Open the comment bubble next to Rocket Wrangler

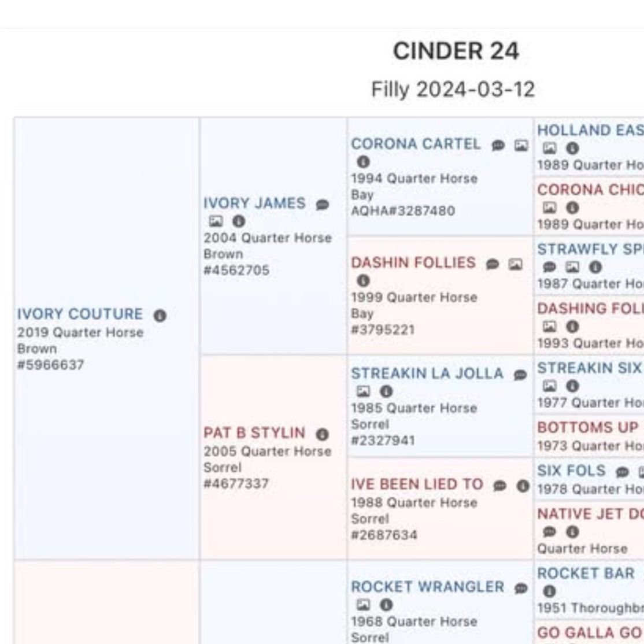pyautogui.click(x=521, y=588)
